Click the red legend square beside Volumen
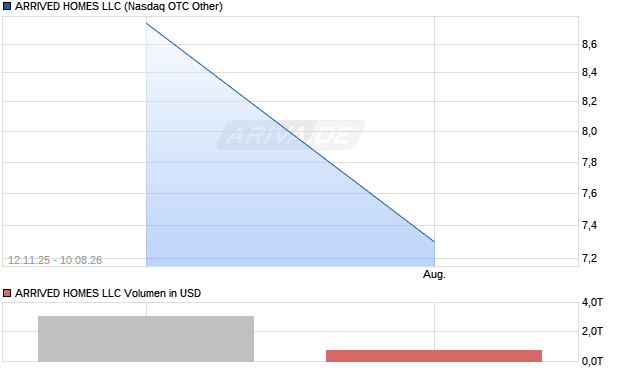Image resolution: width=620 pixels, height=371 pixels. click(7, 293)
